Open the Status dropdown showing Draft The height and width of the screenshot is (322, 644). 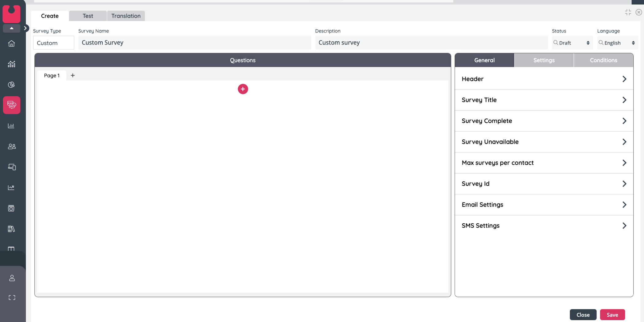[x=572, y=43]
